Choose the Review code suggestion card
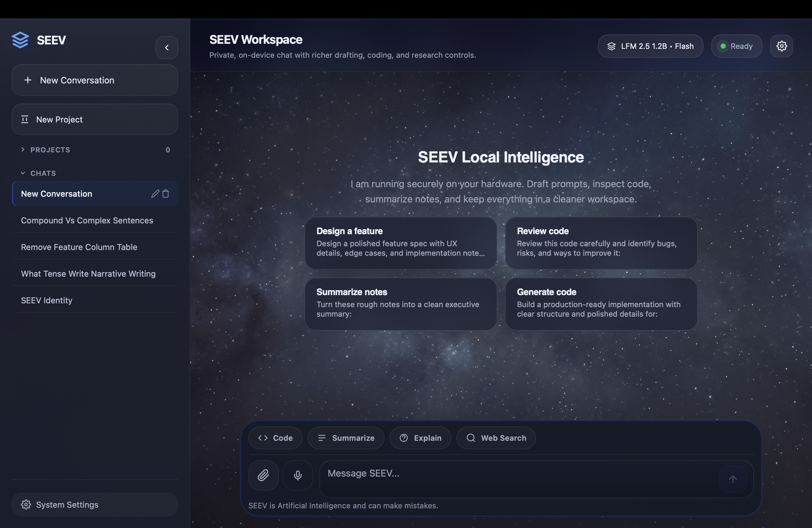The height and width of the screenshot is (528, 812). pos(601,243)
